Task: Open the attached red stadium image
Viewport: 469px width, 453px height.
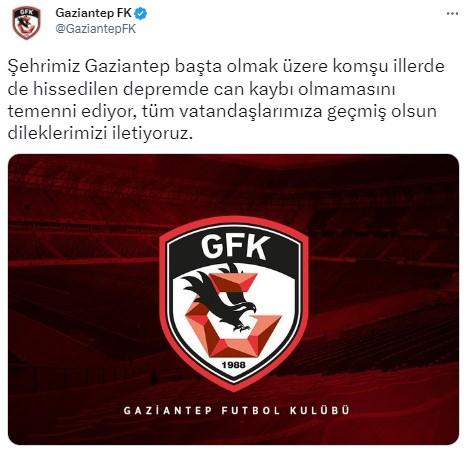Action: click(x=233, y=299)
